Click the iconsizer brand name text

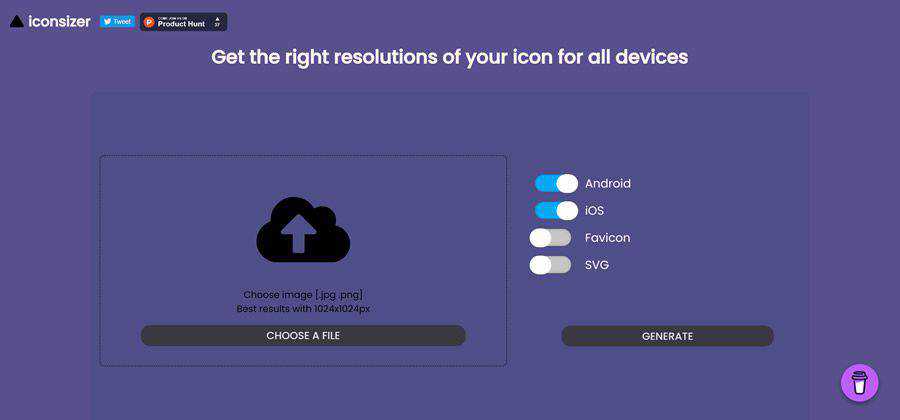click(59, 21)
